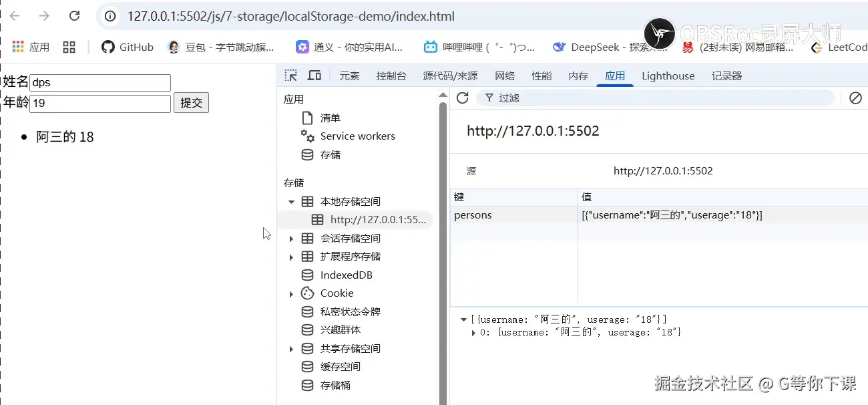This screenshot has height=405, width=868.
Task: Expand the 会话存储空间 node
Action: click(x=291, y=239)
